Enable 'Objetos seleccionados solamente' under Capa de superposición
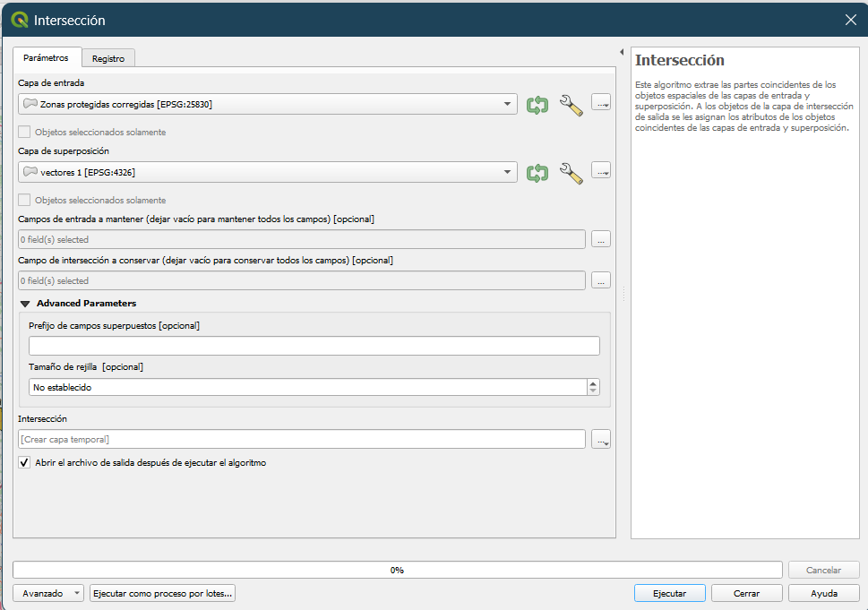 24,201
